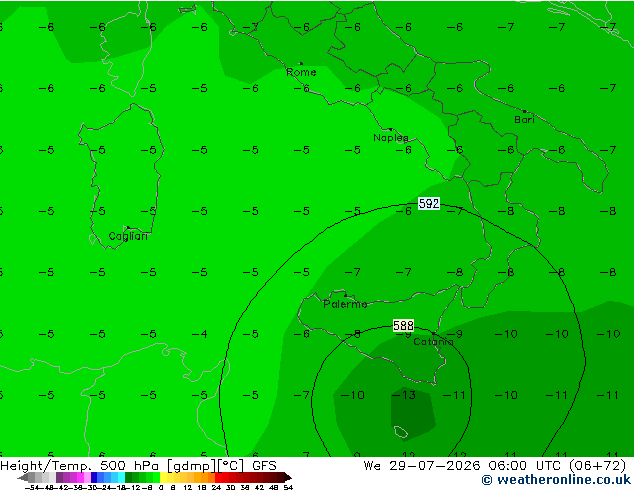634x490 pixels.
Task: Click the -11 value immediately right of -13
Action: tap(454, 395)
